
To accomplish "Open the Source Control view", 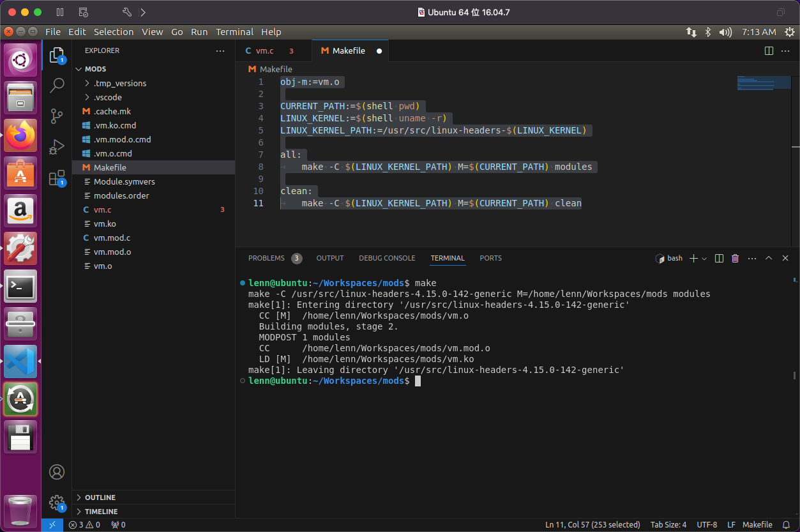I will [57, 116].
